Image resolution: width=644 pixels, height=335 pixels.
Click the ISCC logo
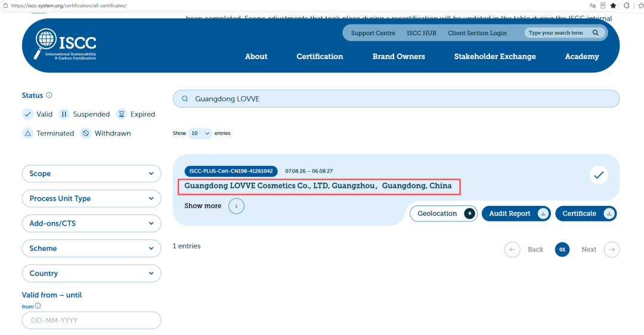click(66, 44)
